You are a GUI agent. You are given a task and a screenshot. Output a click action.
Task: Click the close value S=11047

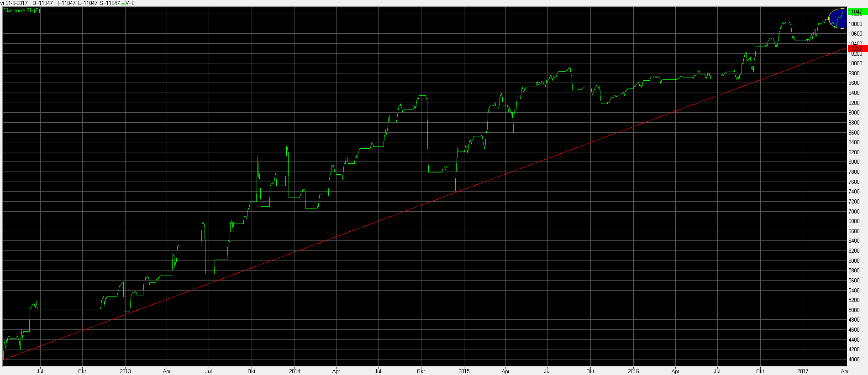tap(110, 3)
